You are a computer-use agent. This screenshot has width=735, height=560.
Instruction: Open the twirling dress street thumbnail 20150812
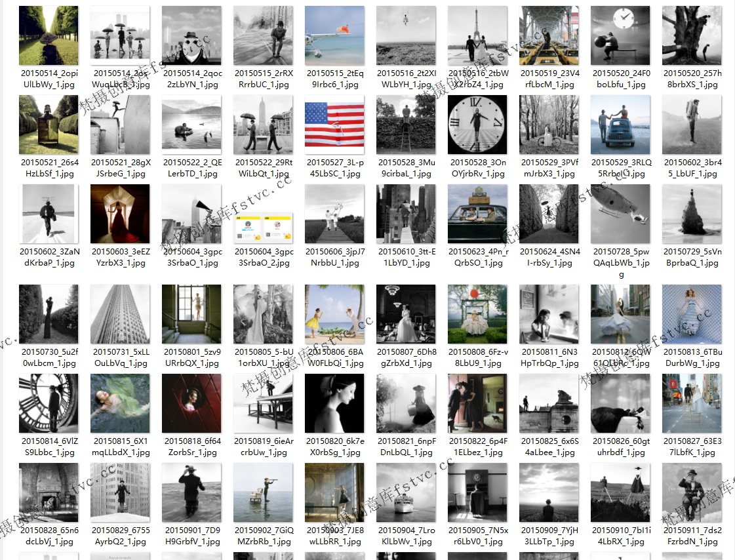621,314
